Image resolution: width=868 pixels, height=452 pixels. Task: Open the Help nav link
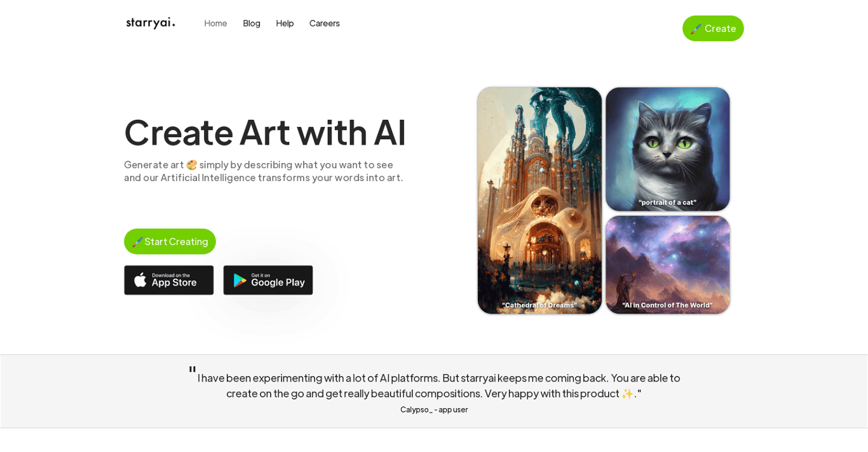[x=285, y=23]
